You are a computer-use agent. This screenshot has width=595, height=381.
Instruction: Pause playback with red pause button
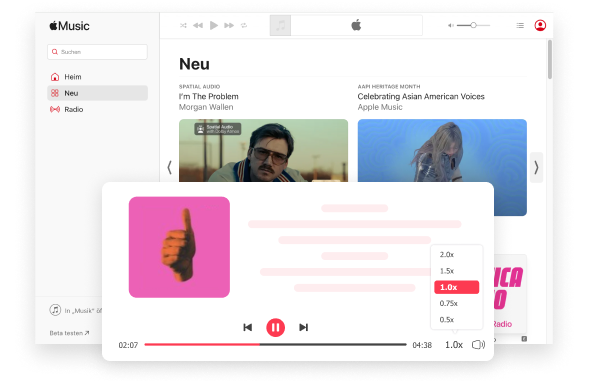(x=275, y=327)
